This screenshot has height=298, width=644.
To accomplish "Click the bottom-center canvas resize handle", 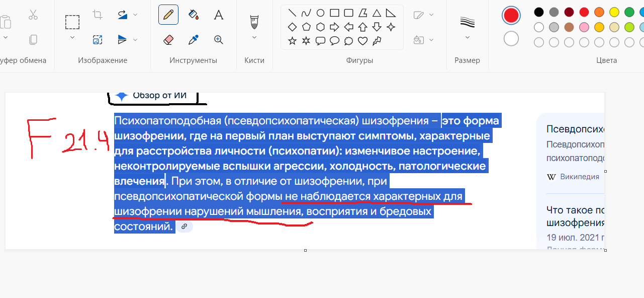I will (305, 250).
